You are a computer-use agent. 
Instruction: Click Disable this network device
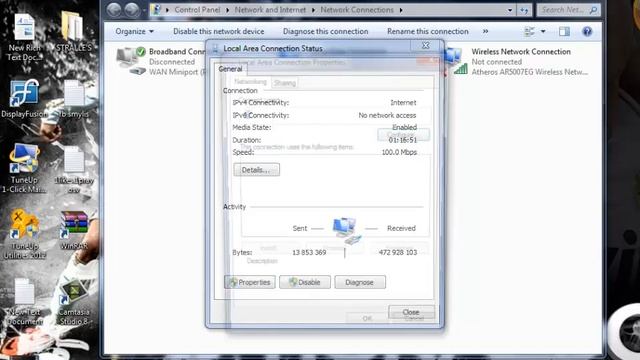218,31
